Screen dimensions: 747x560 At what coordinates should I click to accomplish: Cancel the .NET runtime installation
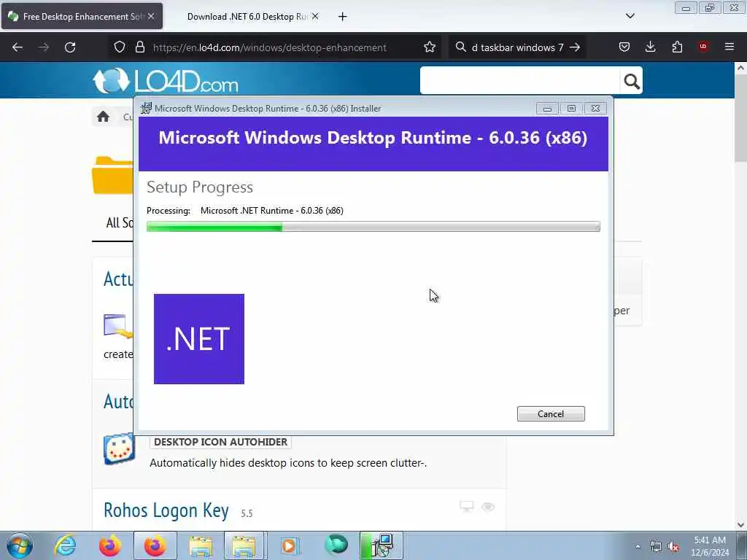(551, 414)
